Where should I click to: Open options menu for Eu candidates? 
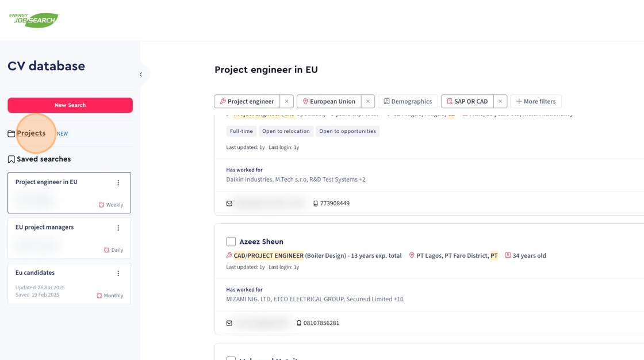(118, 274)
